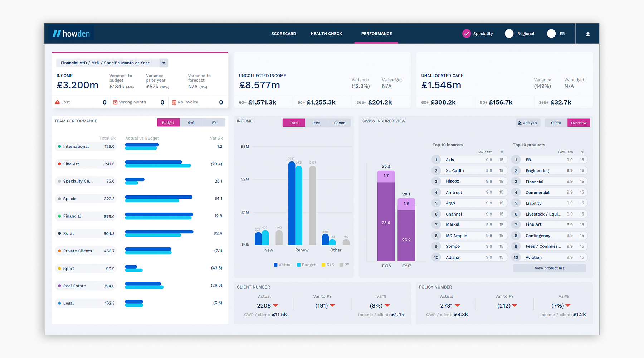Click the Howden logo

click(x=71, y=34)
